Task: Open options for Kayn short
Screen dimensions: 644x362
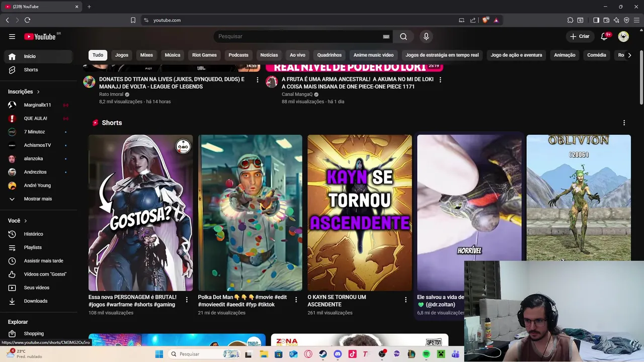Action: point(406,300)
